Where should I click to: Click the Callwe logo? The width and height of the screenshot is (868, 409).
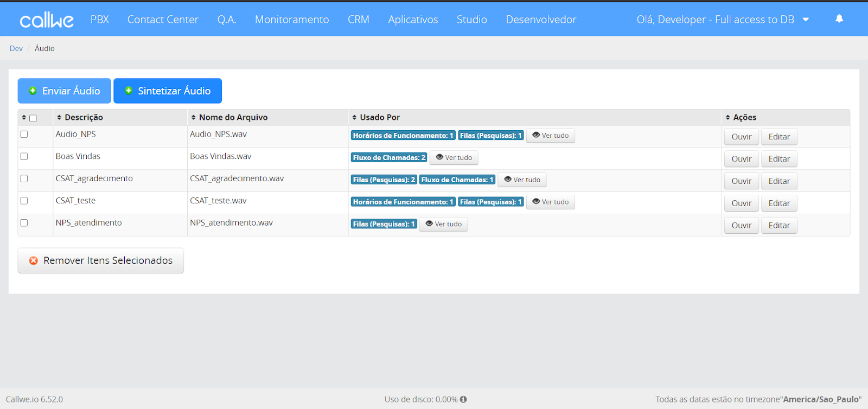pos(47,20)
